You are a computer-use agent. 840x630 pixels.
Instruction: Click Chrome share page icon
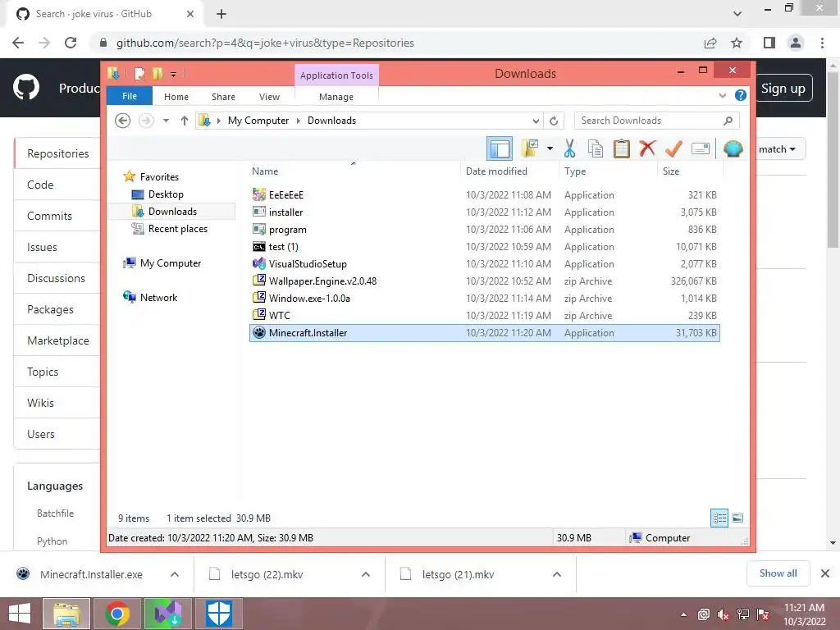[x=710, y=43]
